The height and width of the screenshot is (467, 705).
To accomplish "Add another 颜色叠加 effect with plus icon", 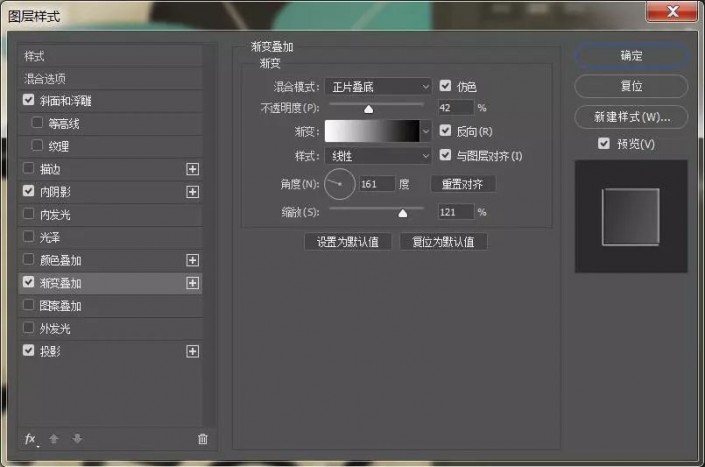I will 192,260.
